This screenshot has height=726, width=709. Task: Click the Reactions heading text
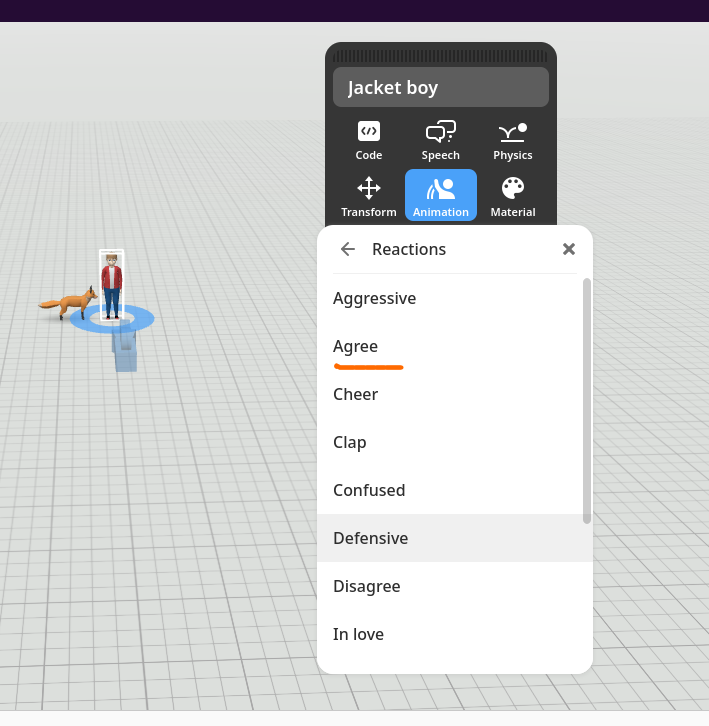pyautogui.click(x=409, y=249)
